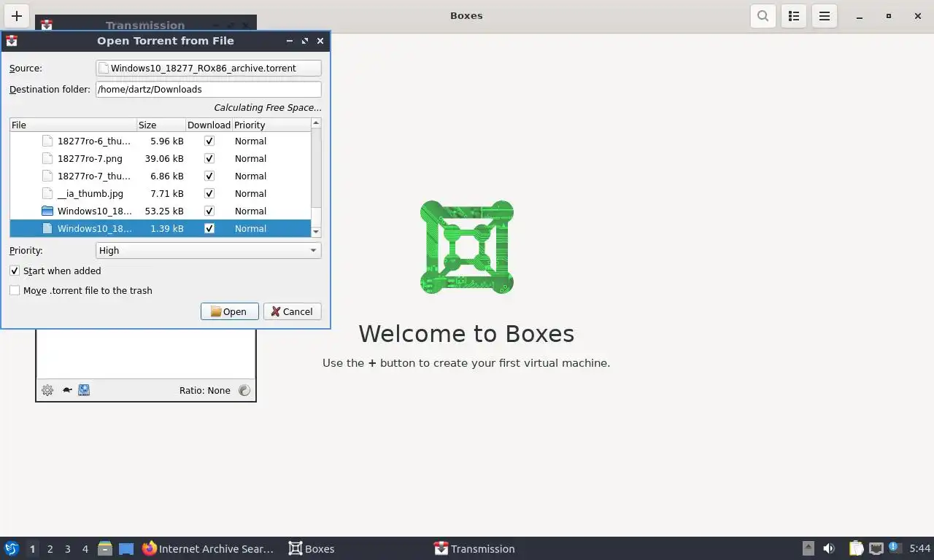This screenshot has width=934, height=560.
Task: Cancel the Open Torrent dialog
Action: point(292,311)
